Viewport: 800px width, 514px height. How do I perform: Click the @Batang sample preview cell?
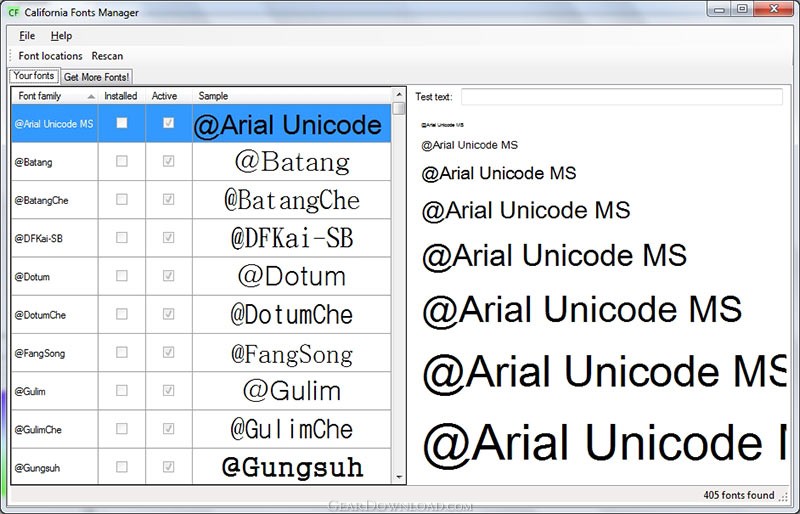coord(292,162)
